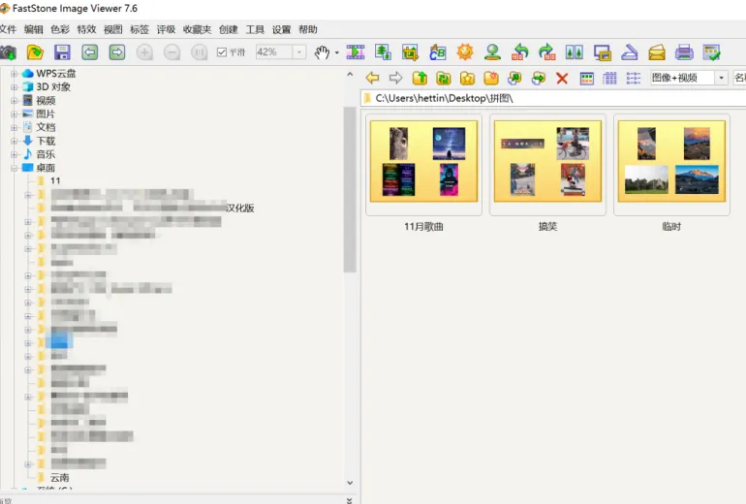Click the back arrow navigation icon
The width and height of the screenshot is (746, 504).
pos(372,78)
